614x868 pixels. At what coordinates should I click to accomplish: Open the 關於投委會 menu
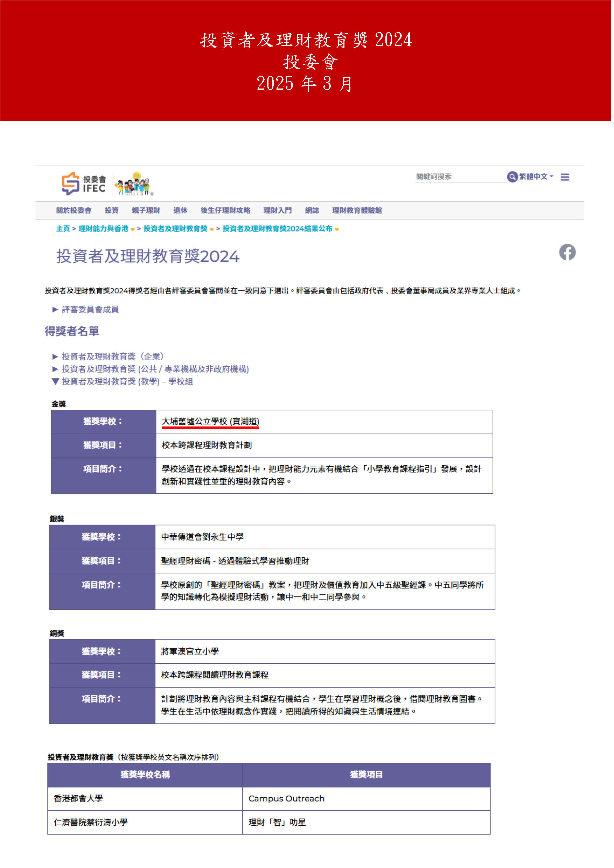tap(74, 210)
